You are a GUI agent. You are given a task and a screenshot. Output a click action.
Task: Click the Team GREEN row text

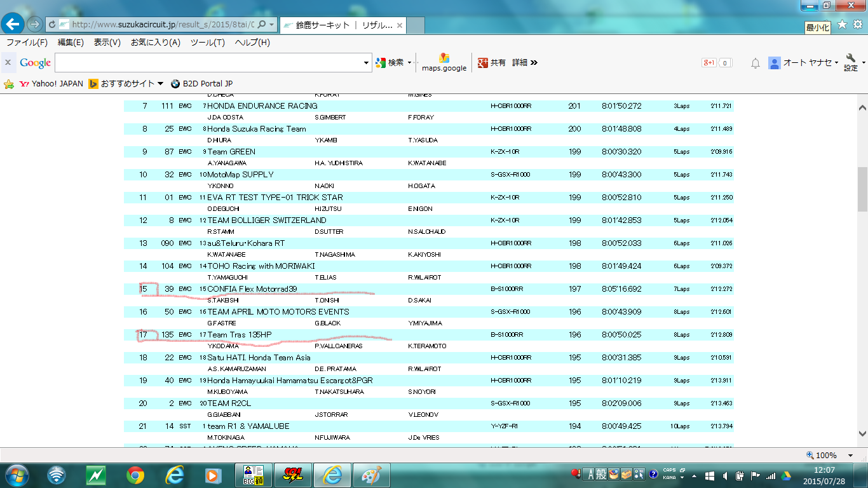click(x=231, y=152)
